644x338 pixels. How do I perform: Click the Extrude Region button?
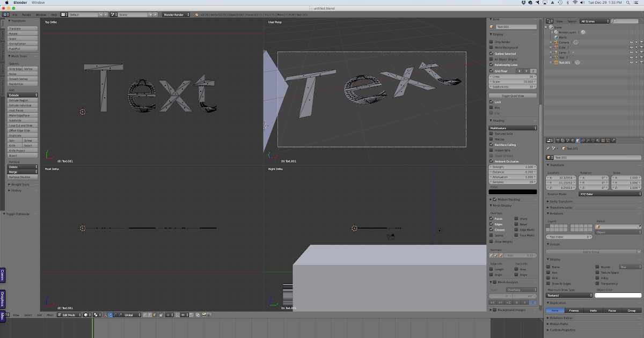coord(23,100)
